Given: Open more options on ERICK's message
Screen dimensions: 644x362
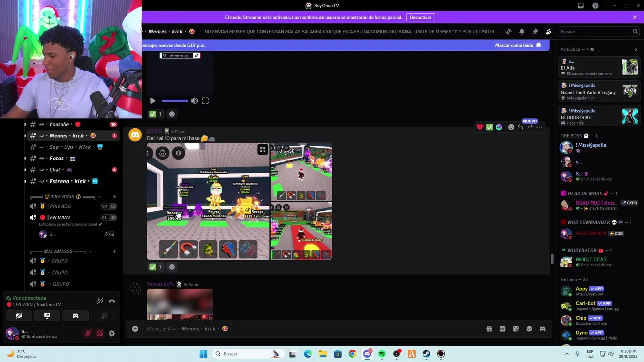Looking at the screenshot, I should (x=539, y=127).
